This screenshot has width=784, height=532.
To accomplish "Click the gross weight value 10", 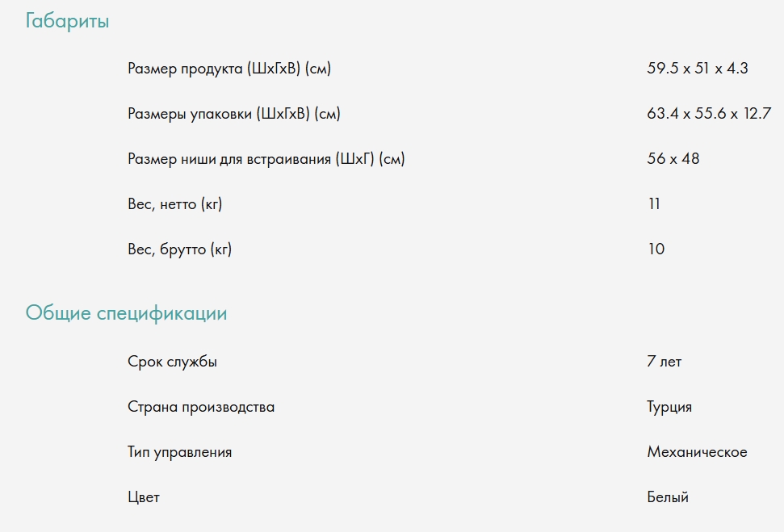I will click(656, 249).
